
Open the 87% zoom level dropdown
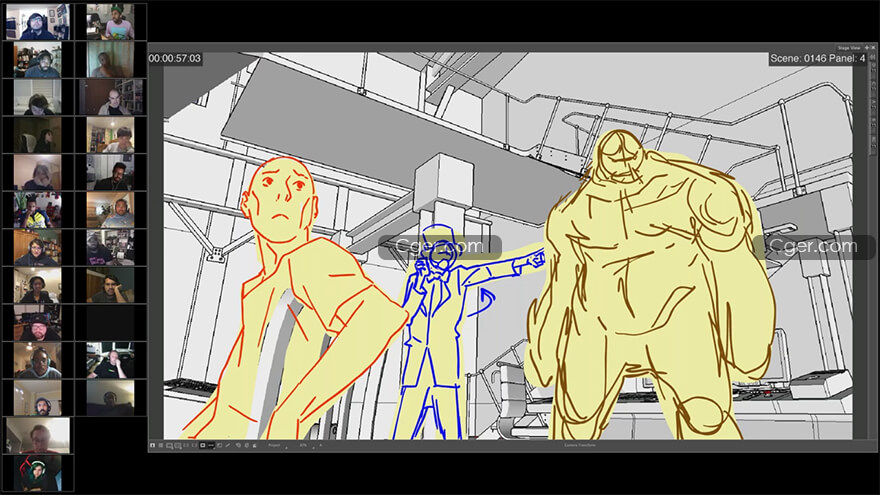[306, 446]
